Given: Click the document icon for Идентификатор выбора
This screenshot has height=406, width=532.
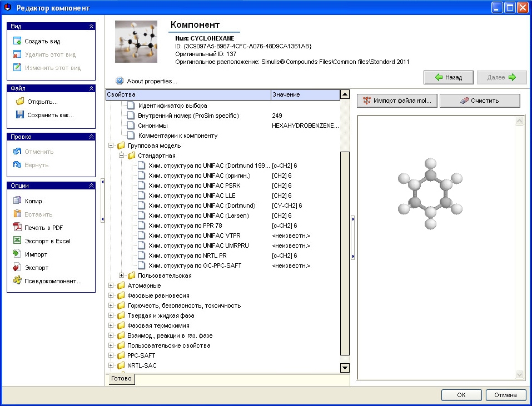Looking at the screenshot, I should (x=131, y=106).
